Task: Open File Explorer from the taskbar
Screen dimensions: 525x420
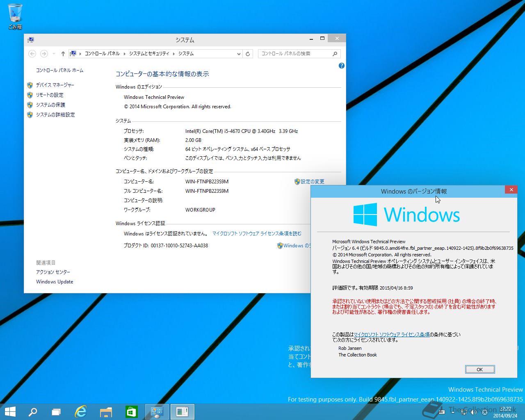Action: coord(106,411)
